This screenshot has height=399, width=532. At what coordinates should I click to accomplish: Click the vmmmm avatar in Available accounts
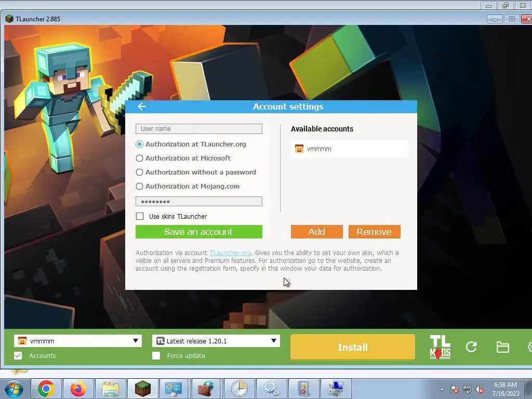point(299,149)
